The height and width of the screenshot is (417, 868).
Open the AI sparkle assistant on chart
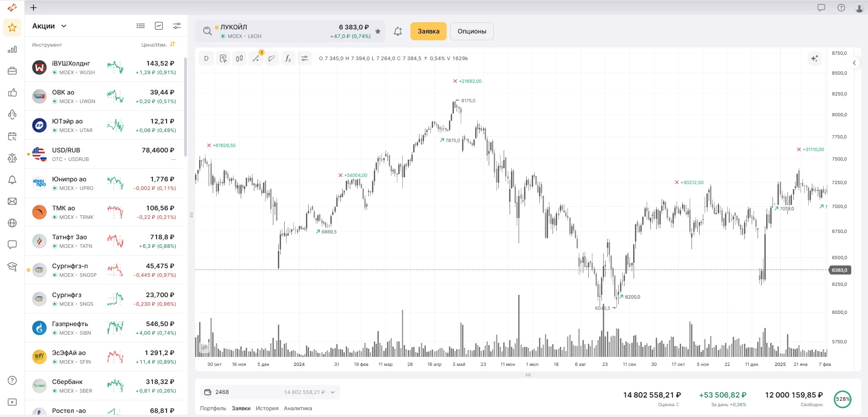[815, 58]
